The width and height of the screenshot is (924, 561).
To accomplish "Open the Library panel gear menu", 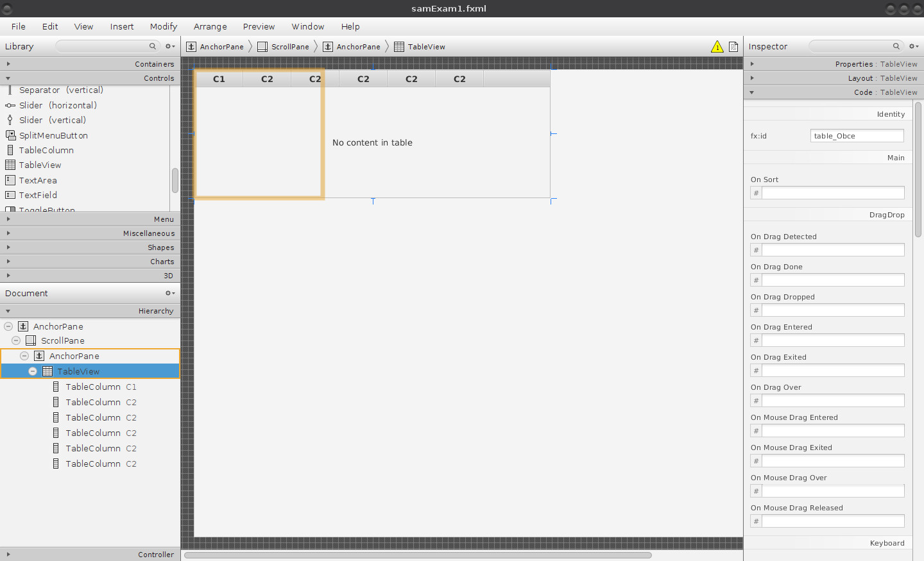I will pos(169,46).
